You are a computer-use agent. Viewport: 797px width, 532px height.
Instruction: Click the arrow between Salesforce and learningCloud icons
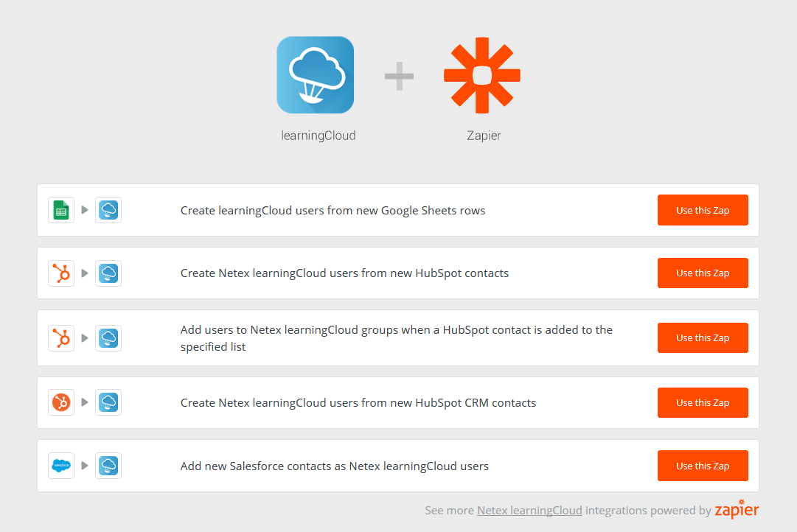(x=85, y=466)
